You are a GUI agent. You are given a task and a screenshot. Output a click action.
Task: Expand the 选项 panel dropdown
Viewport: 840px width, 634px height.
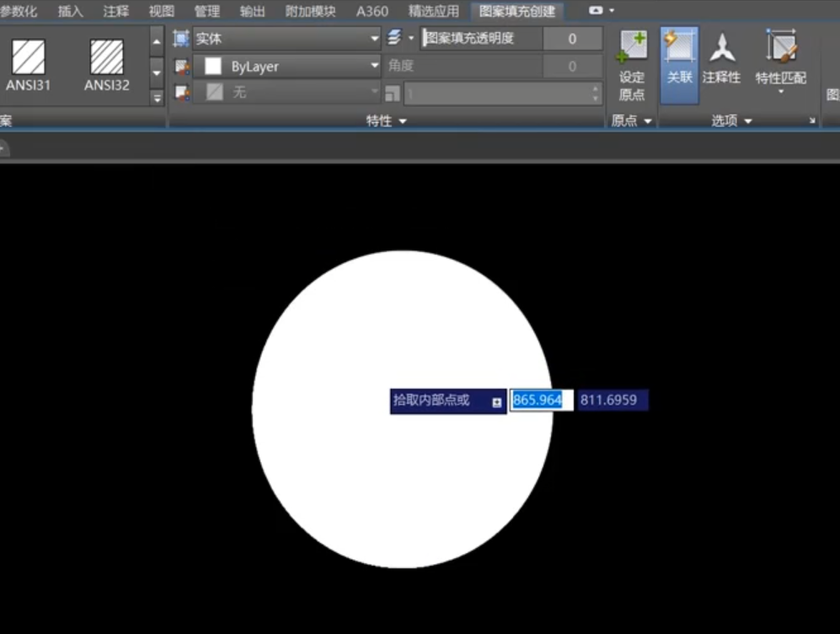click(x=731, y=121)
